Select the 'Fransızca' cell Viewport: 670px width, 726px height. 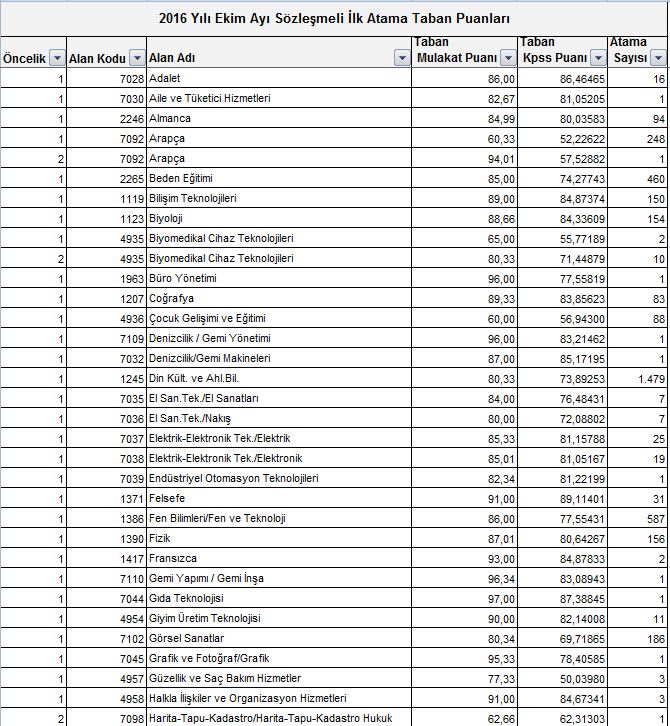[x=279, y=558]
